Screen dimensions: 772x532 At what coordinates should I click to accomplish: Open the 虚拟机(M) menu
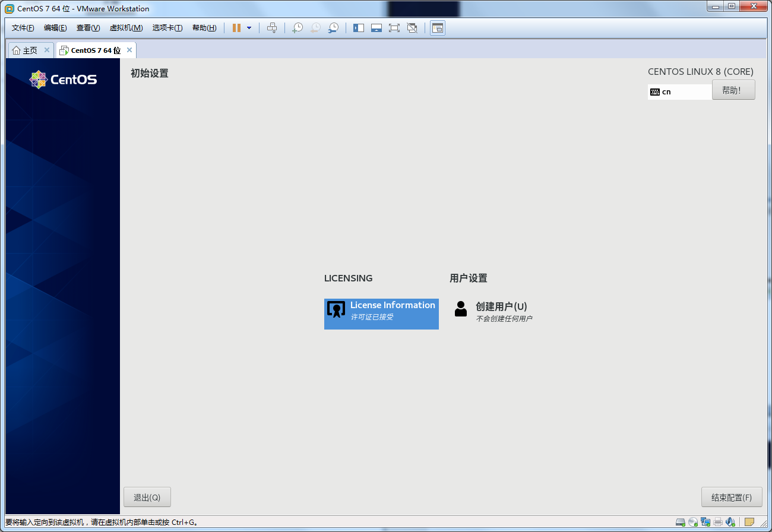click(x=126, y=28)
